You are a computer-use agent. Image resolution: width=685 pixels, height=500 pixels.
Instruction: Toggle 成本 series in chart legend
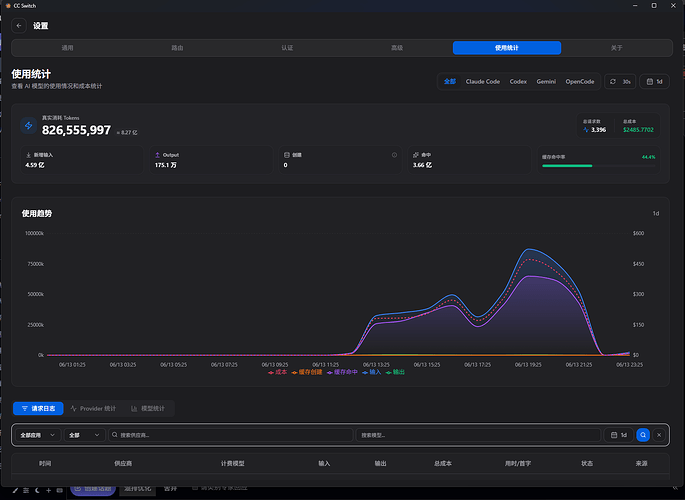(x=278, y=372)
